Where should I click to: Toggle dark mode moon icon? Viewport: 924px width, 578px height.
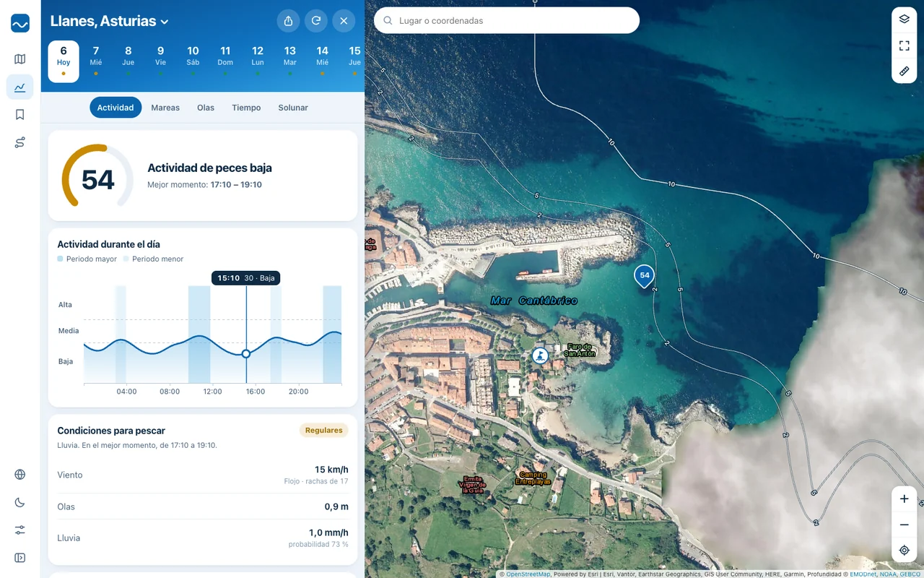pos(20,502)
